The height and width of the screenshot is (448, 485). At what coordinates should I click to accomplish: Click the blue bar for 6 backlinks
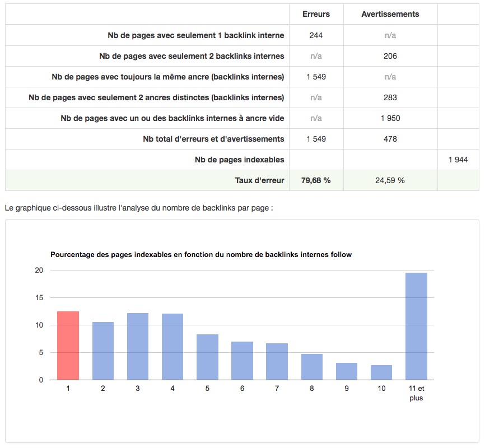(x=242, y=361)
